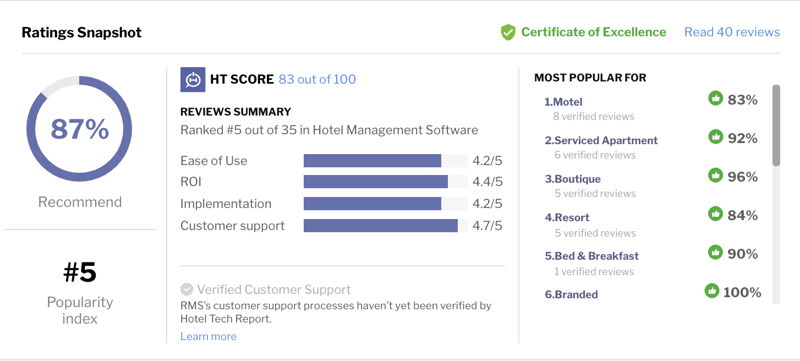800x361 pixels.
Task: Select the Branded category link
Action: coord(571,294)
